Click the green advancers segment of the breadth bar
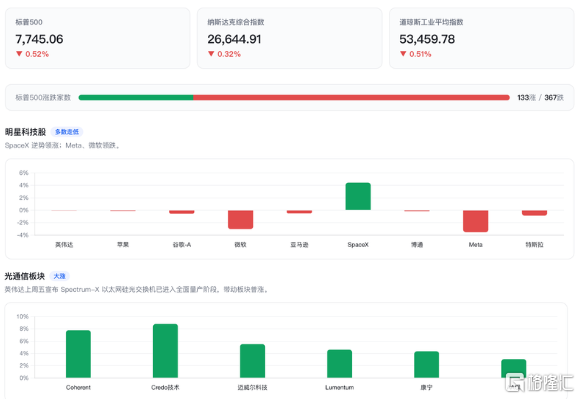The width and height of the screenshot is (580, 399). click(136, 98)
